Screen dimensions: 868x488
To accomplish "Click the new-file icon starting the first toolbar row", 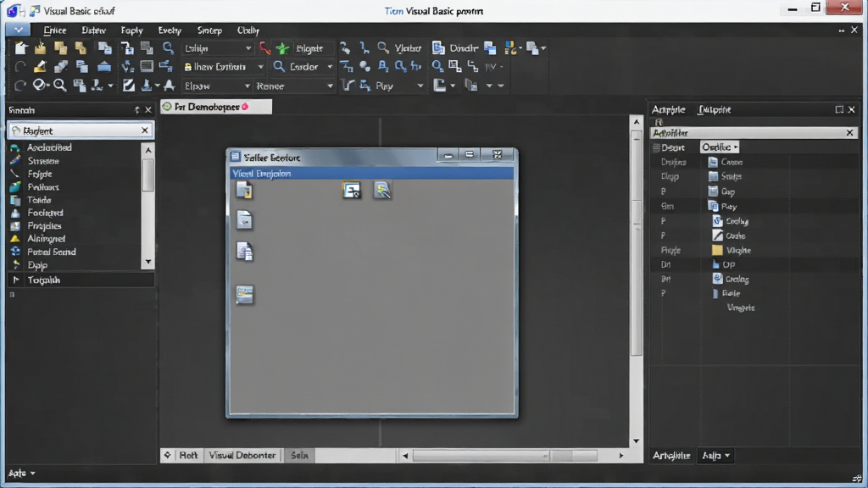I will [x=21, y=48].
